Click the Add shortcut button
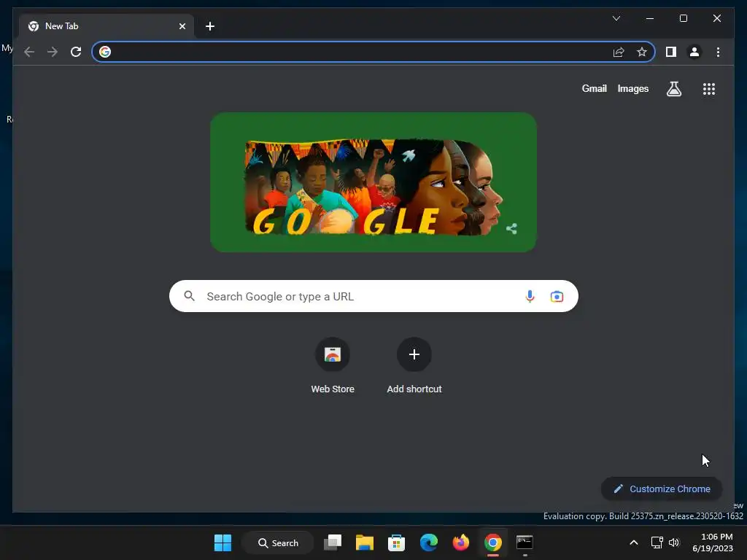Screen dimensions: 747x560 [x=414, y=365]
